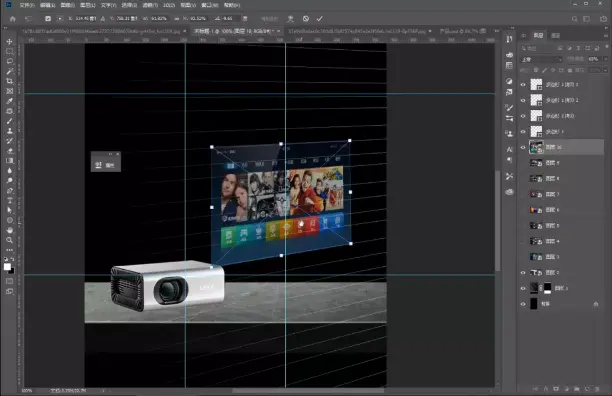Hide the 多边形 1 layer

pyautogui.click(x=523, y=131)
